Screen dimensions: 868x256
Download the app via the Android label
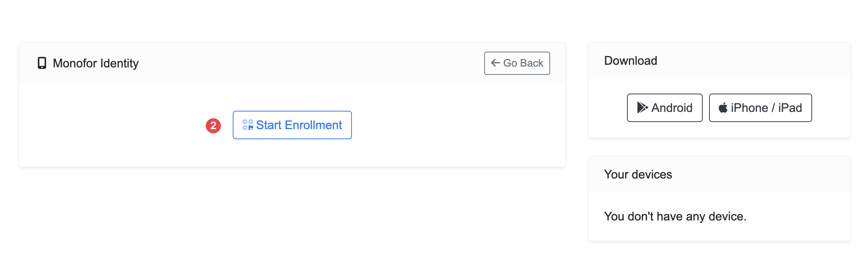pos(672,108)
